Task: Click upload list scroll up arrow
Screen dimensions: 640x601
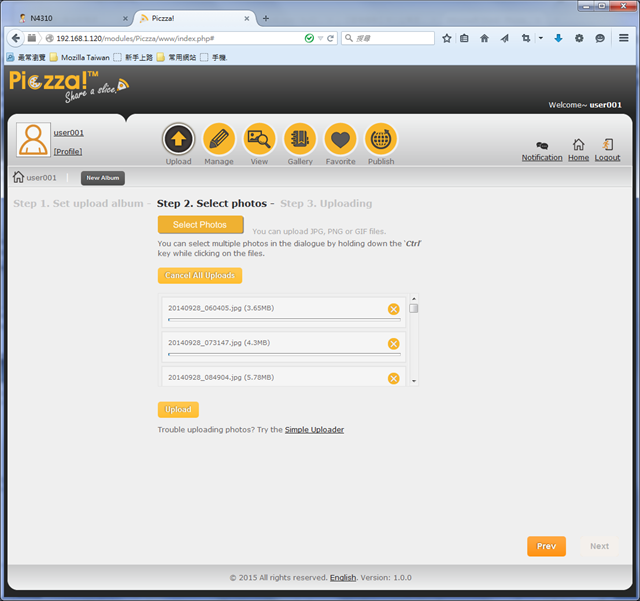Action: (414, 299)
